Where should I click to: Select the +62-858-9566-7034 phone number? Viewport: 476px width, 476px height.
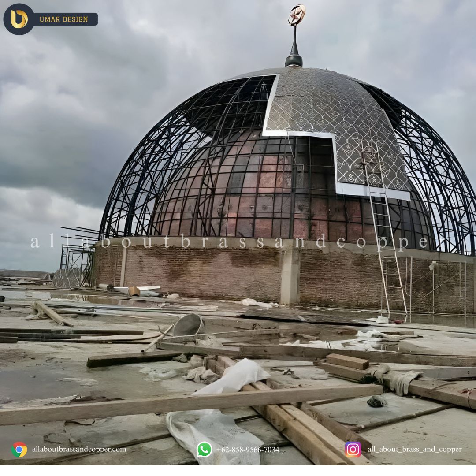point(248,450)
